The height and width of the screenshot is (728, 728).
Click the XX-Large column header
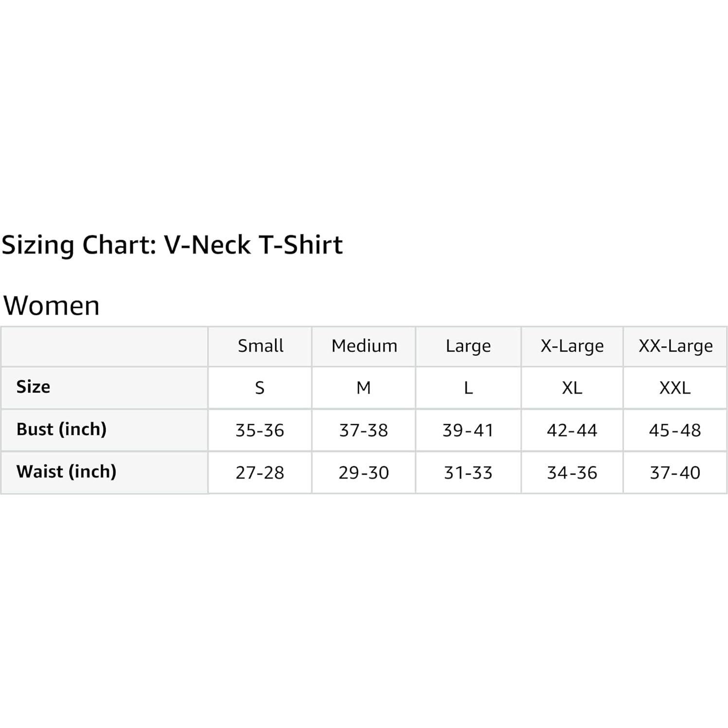pyautogui.click(x=675, y=346)
